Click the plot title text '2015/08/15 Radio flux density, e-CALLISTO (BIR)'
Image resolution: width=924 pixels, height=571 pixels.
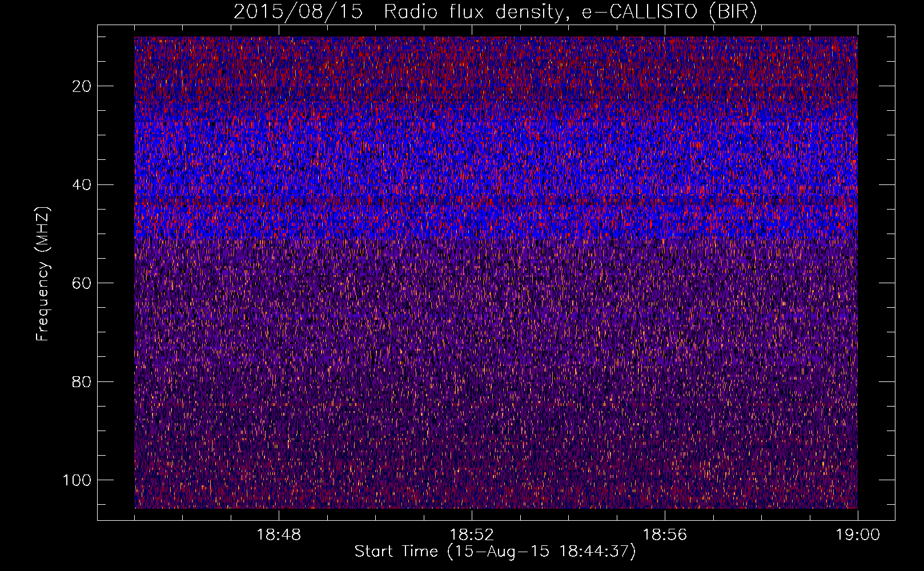[x=495, y=12]
